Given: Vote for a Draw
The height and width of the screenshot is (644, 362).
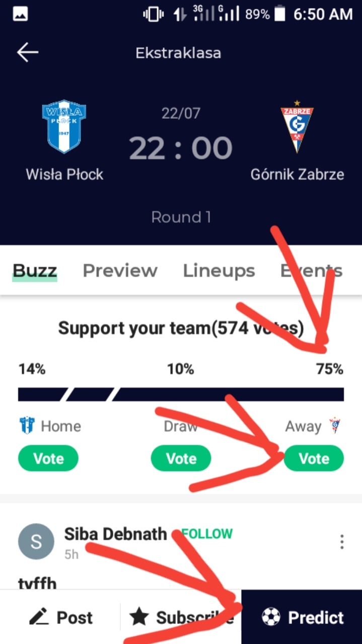Looking at the screenshot, I should (181, 458).
